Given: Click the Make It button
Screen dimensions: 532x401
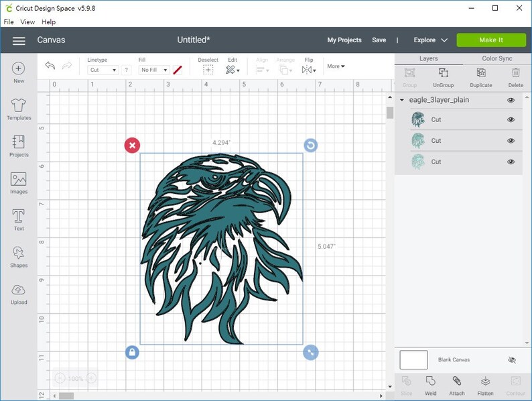Looking at the screenshot, I should [x=491, y=40].
